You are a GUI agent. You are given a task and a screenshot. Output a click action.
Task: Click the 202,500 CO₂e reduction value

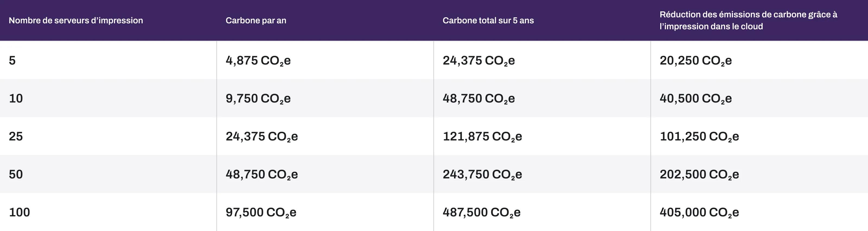point(699,174)
